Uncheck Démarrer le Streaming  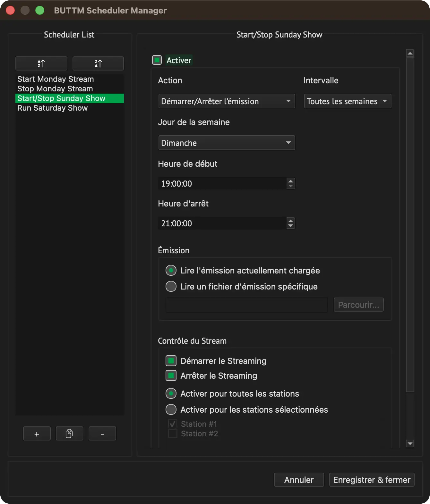(x=171, y=361)
